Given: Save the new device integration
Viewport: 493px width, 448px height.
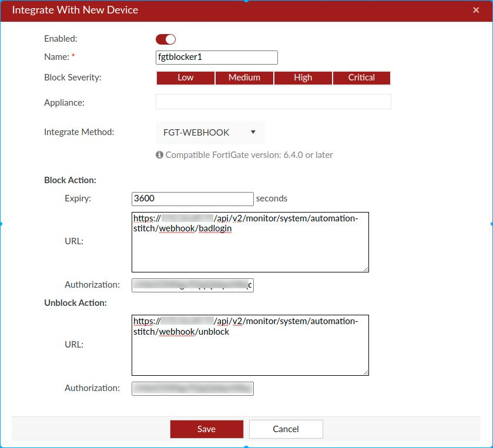Looking at the screenshot, I should click(206, 429).
